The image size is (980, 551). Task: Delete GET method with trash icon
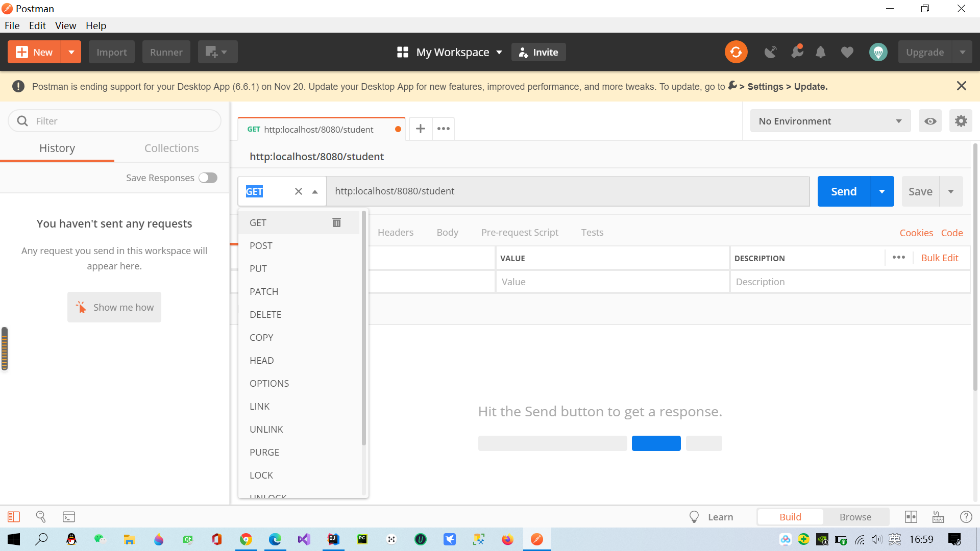(336, 222)
